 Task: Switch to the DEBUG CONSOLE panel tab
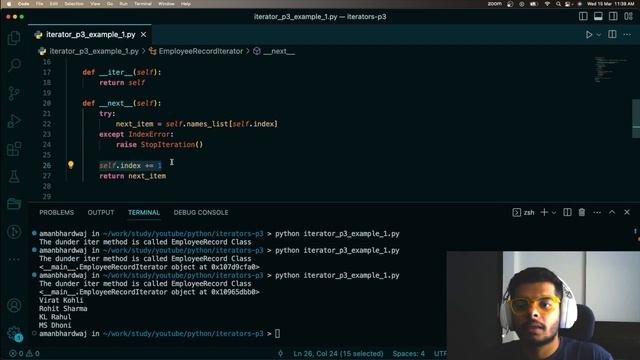[x=201, y=212]
